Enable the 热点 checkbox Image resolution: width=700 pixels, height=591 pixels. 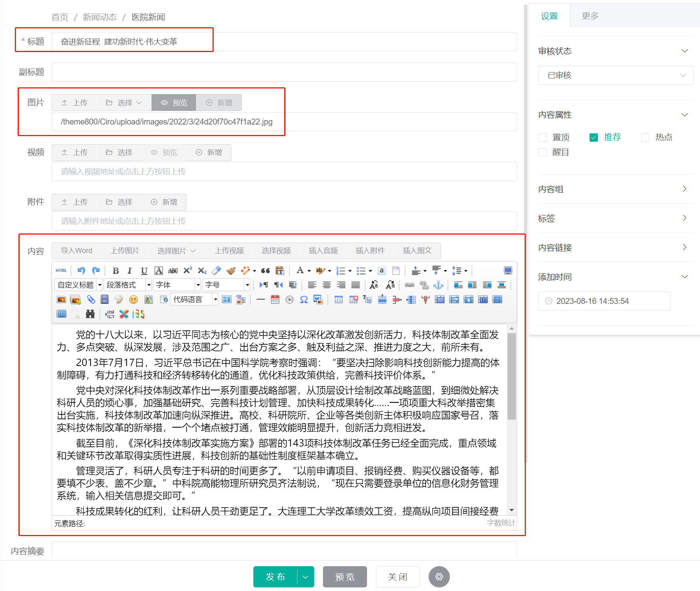pyautogui.click(x=645, y=137)
